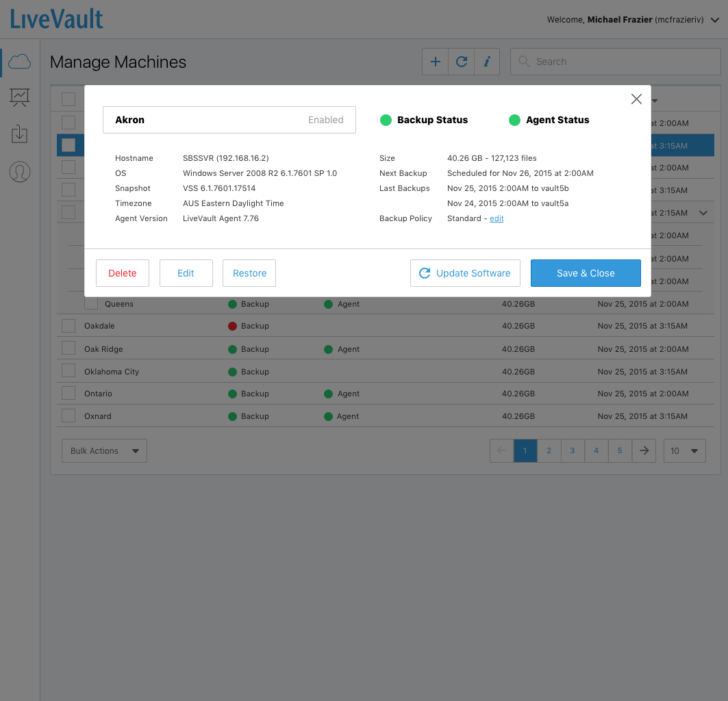The image size is (728, 701).
Task: Open the user account sidebar icon
Action: pos(19,172)
